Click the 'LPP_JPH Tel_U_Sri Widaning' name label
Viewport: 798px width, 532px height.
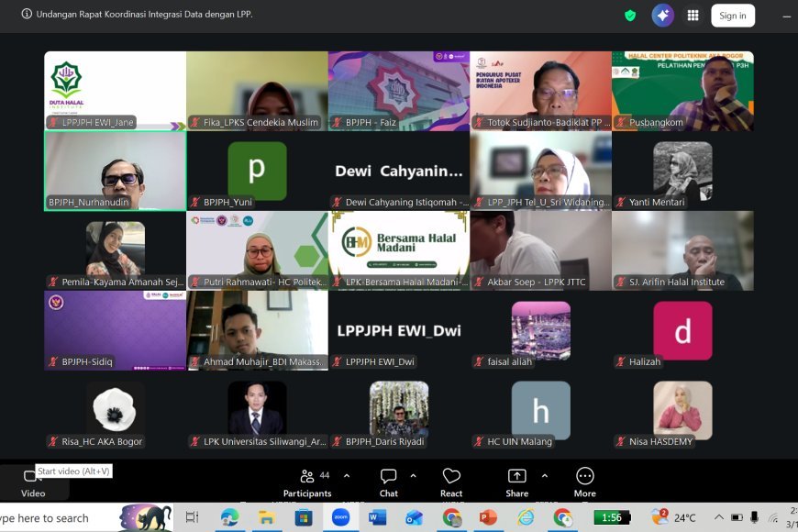548,202
